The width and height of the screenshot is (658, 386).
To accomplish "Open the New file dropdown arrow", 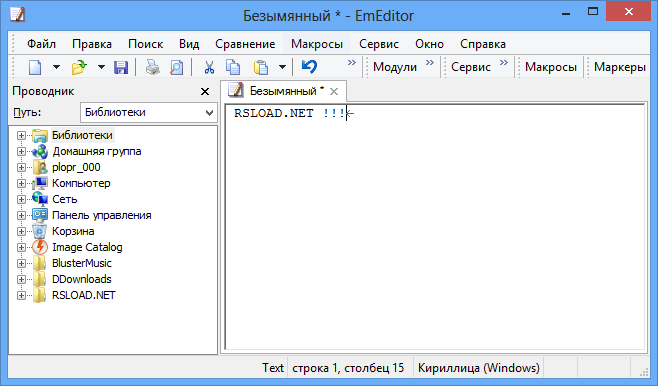I will [56, 67].
